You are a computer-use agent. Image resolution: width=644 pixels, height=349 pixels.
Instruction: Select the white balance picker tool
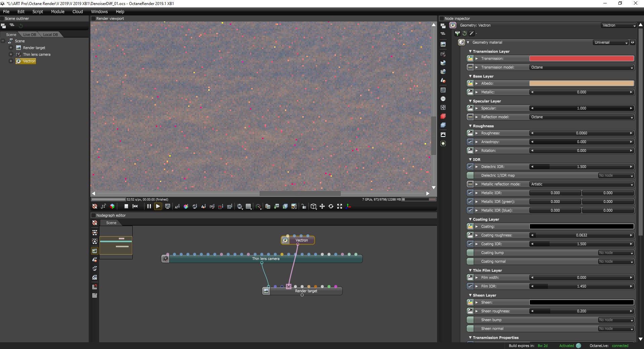click(x=186, y=207)
